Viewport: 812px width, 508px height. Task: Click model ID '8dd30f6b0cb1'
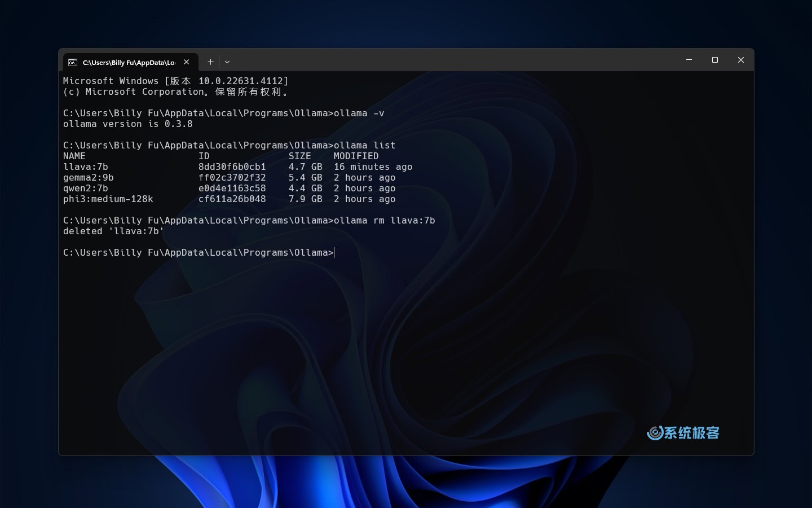(x=232, y=167)
